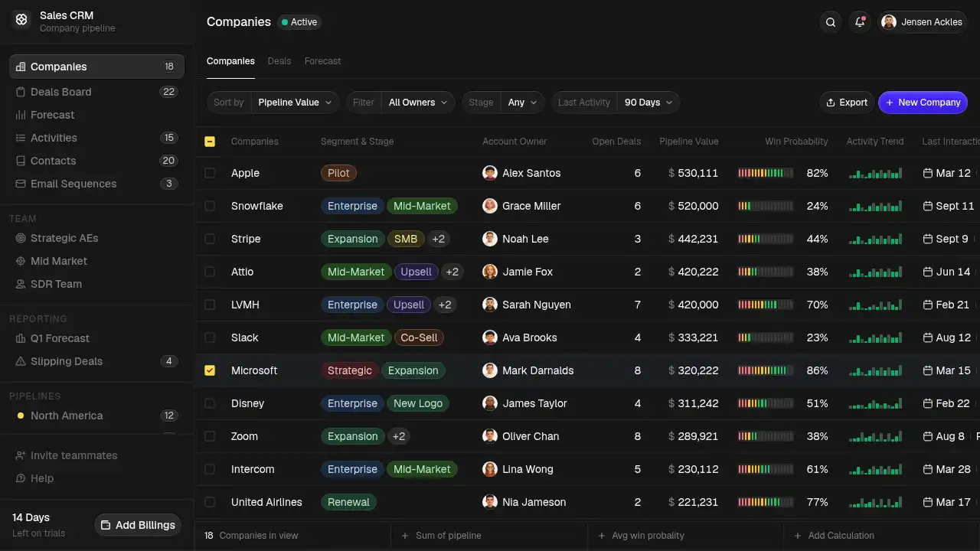
Task: Click Sum of pipeline footer cell
Action: (x=489, y=536)
